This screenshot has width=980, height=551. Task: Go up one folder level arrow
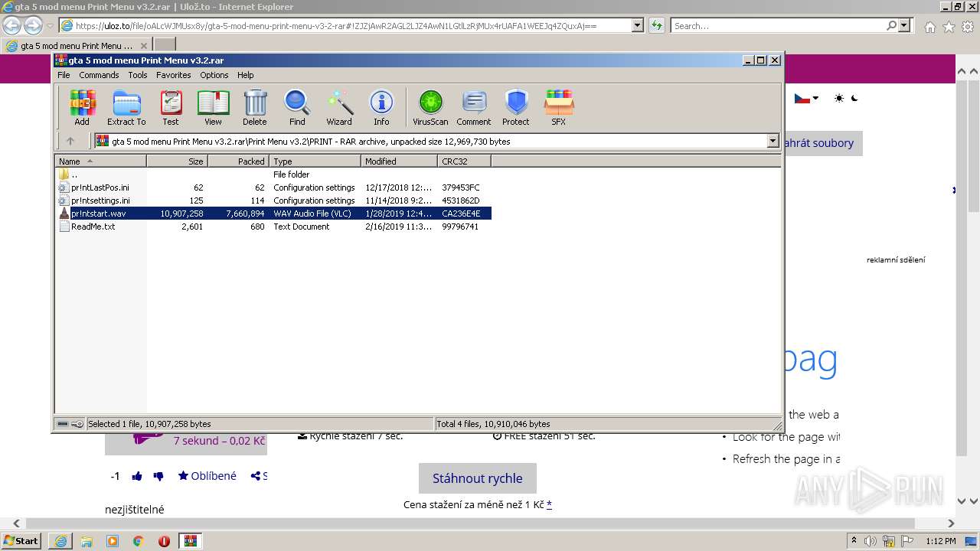point(70,141)
